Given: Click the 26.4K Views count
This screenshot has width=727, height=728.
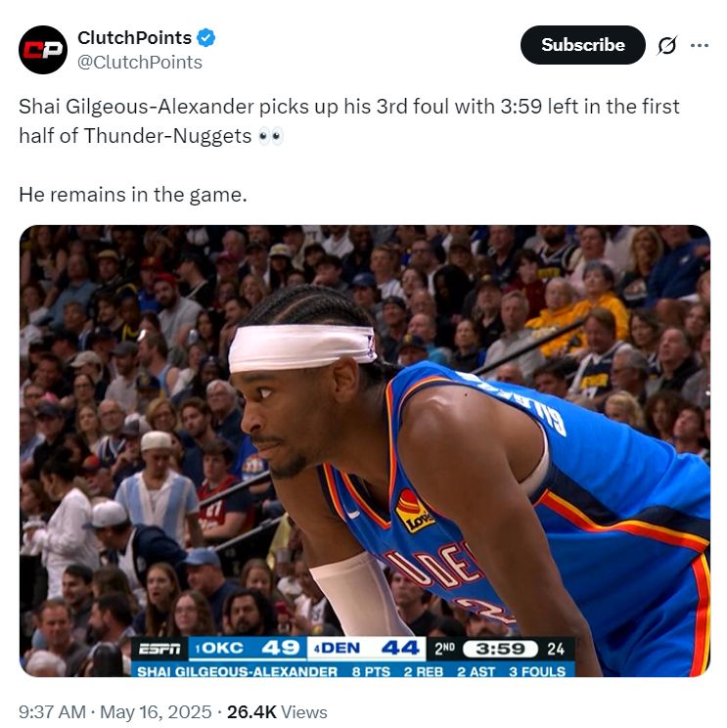Looking at the screenshot, I should (x=277, y=711).
